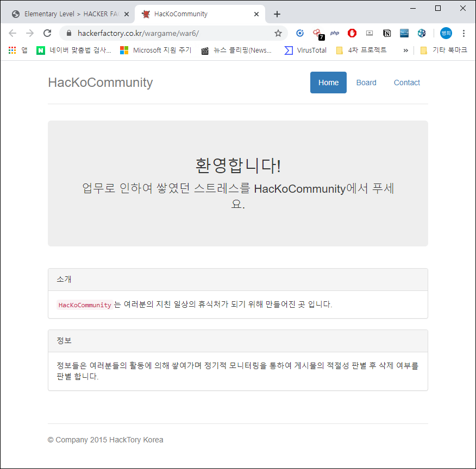The image size is (476, 469).
Task: Open the Contact page link
Action: click(x=406, y=83)
